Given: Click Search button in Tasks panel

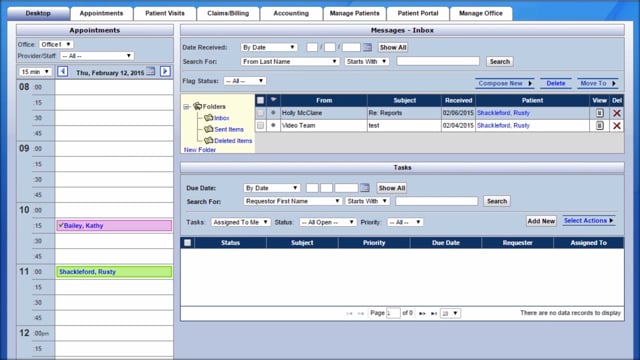Looking at the screenshot, I should [x=497, y=201].
